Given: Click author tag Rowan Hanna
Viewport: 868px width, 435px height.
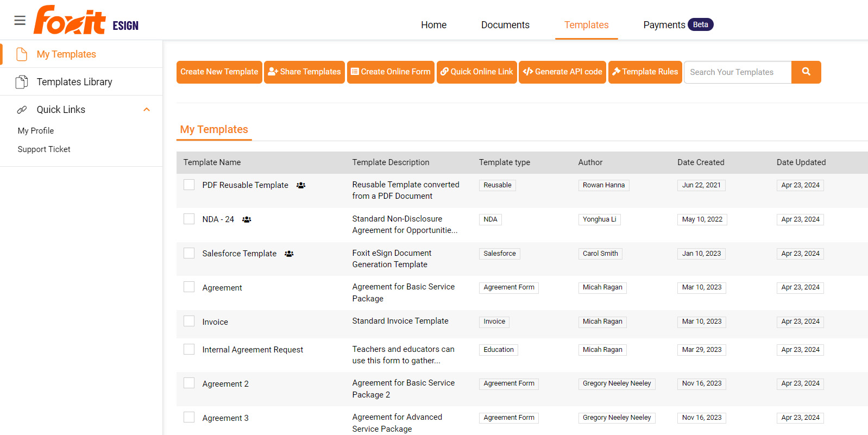Looking at the screenshot, I should [x=604, y=185].
